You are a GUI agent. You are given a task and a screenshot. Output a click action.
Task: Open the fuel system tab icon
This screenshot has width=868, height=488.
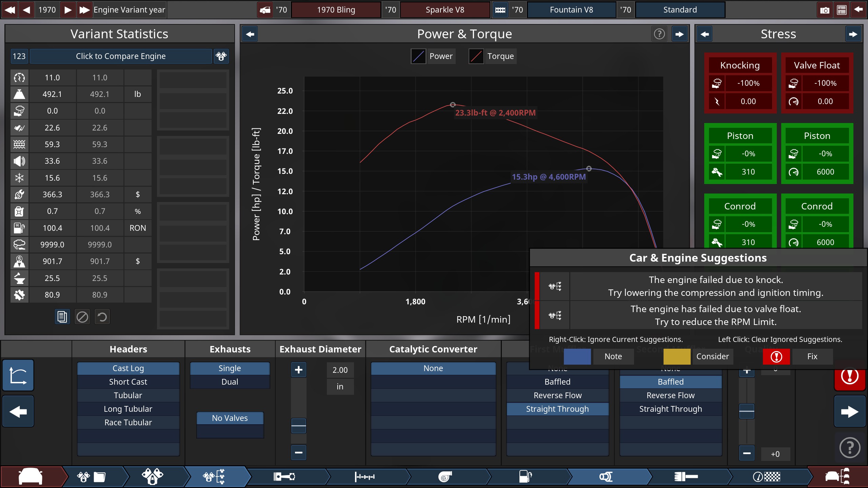click(x=526, y=476)
